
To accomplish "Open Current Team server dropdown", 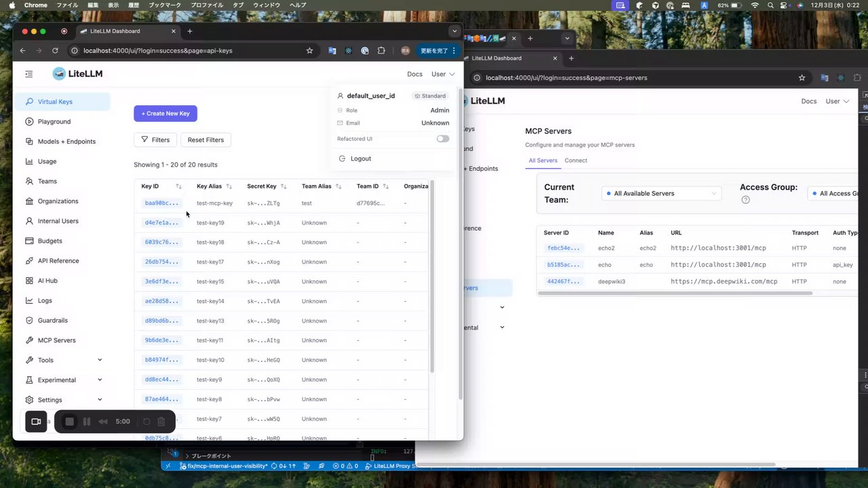I will [x=662, y=193].
